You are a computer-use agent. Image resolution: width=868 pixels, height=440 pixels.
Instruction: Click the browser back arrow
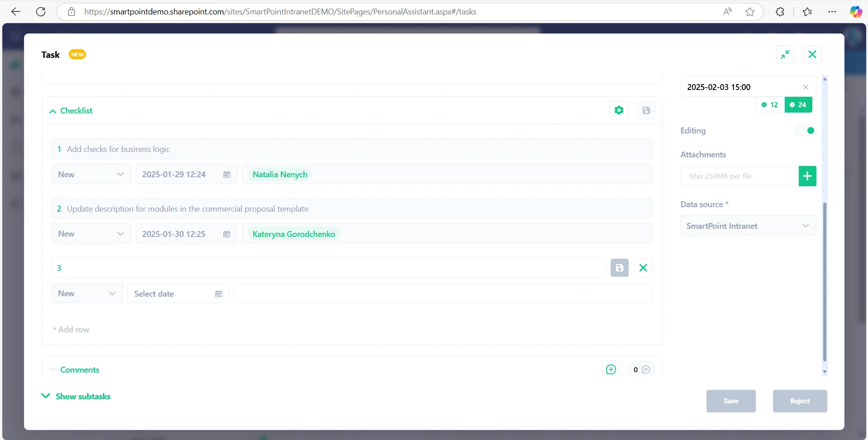pyautogui.click(x=16, y=12)
